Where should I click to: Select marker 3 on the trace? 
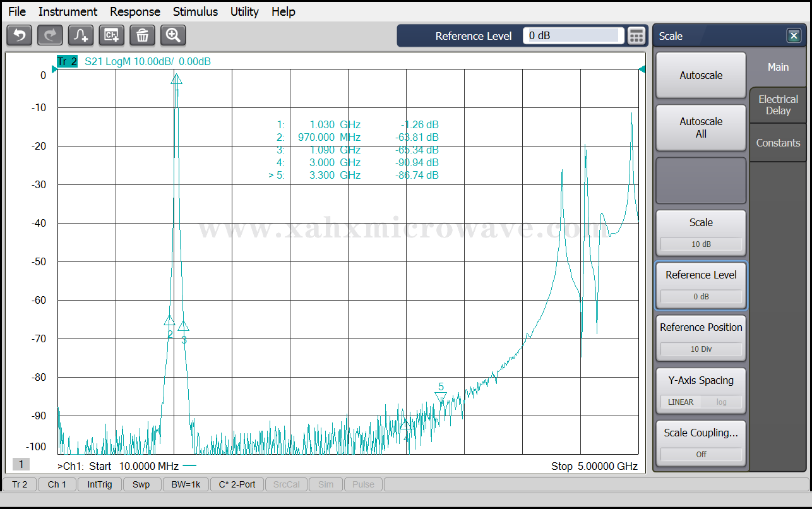tap(183, 326)
